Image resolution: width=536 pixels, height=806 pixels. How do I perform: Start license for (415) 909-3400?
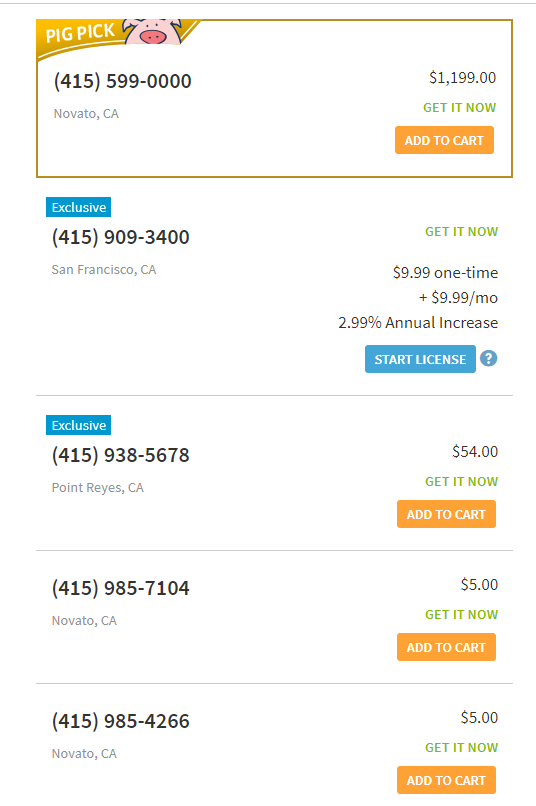[x=420, y=359]
